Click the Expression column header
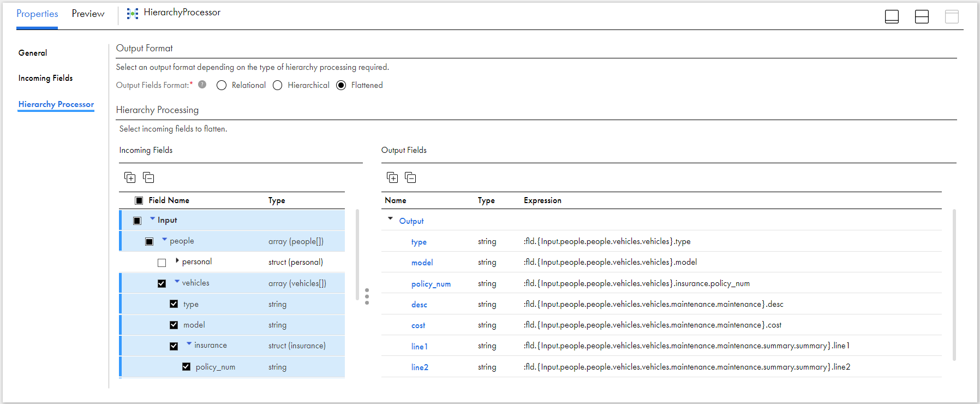 tap(542, 200)
